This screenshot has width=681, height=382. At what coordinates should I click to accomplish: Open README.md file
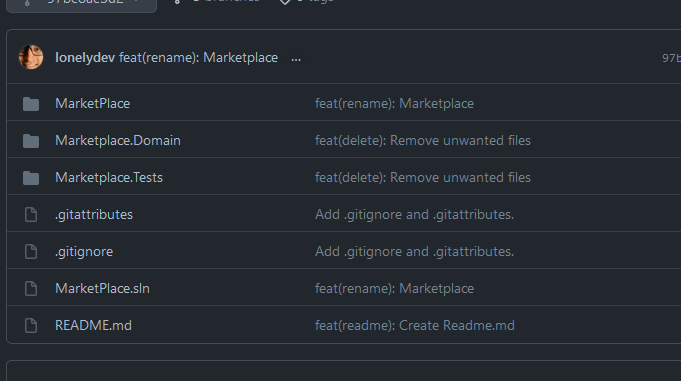click(93, 325)
